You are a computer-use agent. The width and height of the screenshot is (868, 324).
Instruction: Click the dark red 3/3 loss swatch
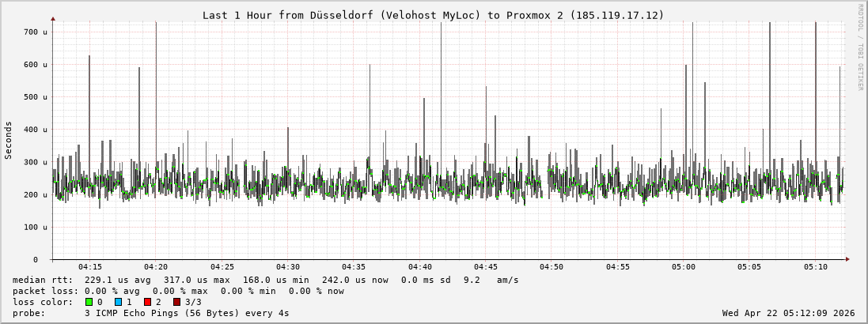(176, 302)
